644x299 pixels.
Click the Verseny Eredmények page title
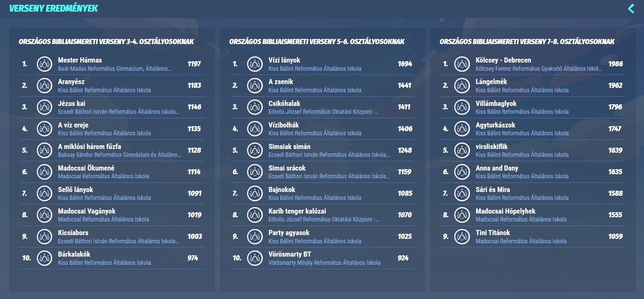[x=54, y=9]
